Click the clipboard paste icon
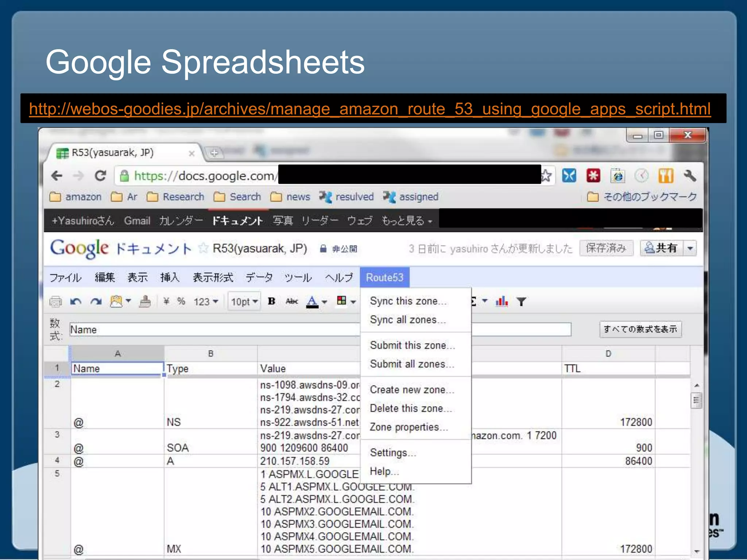 tap(116, 301)
